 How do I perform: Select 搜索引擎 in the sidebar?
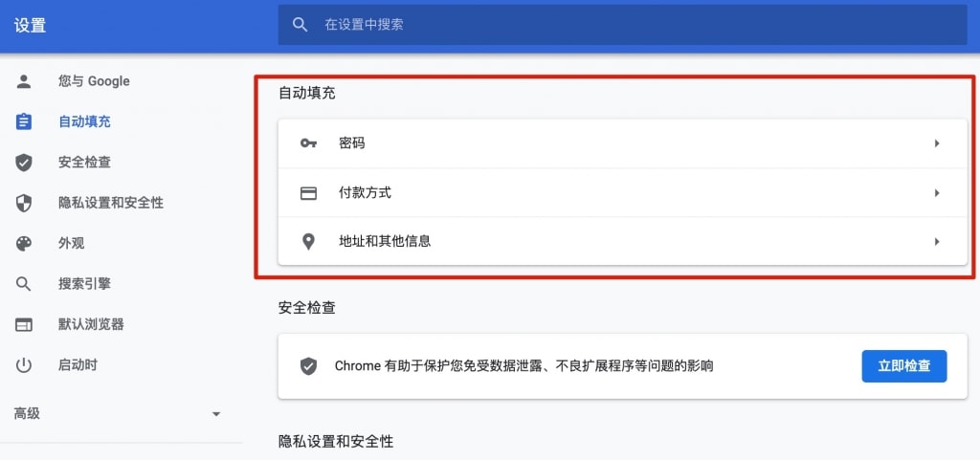tap(84, 284)
